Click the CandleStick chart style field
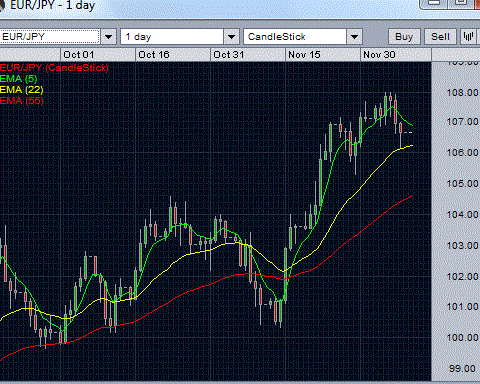The image size is (480, 384). (295, 37)
